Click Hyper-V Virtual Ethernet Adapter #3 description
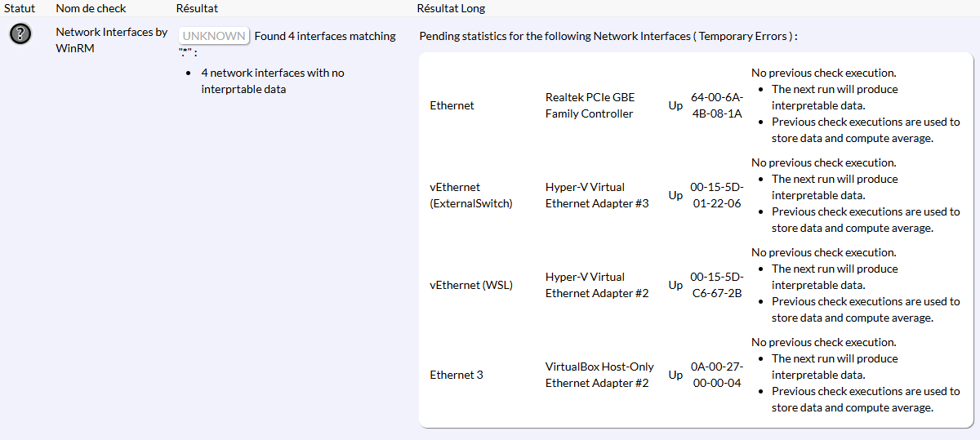This screenshot has width=980, height=440. pos(597,195)
